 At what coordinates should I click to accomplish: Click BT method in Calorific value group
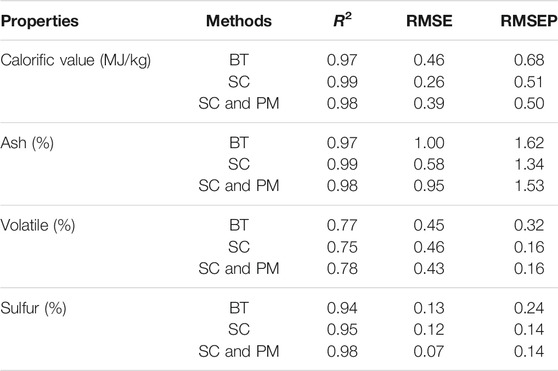(x=239, y=60)
